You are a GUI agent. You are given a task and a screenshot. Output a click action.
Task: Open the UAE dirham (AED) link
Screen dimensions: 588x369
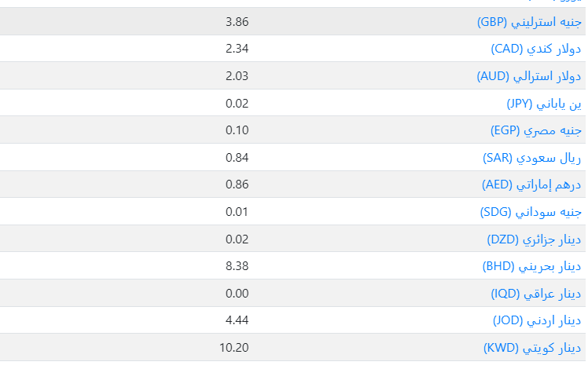[x=531, y=184]
